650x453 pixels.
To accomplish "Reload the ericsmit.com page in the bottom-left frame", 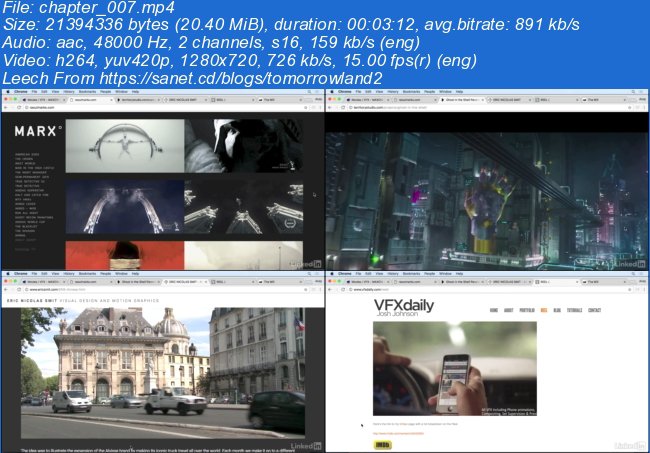I will pyautogui.click(x=19, y=290).
